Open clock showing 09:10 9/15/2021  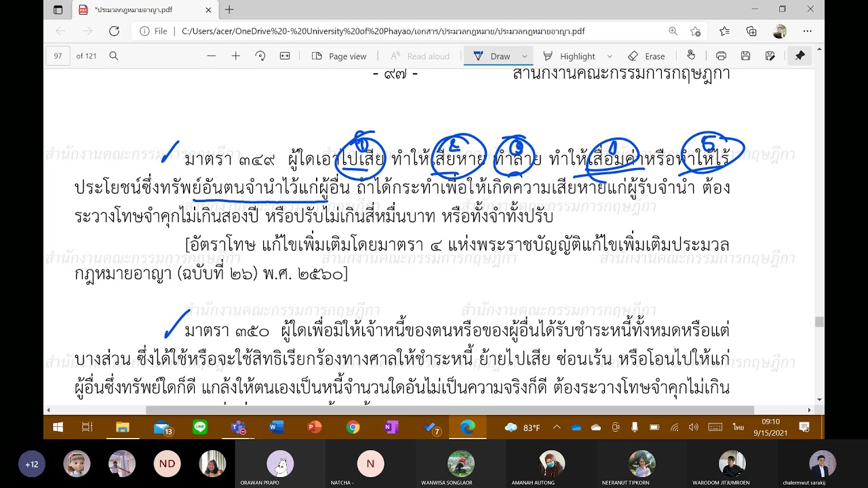coord(771,427)
